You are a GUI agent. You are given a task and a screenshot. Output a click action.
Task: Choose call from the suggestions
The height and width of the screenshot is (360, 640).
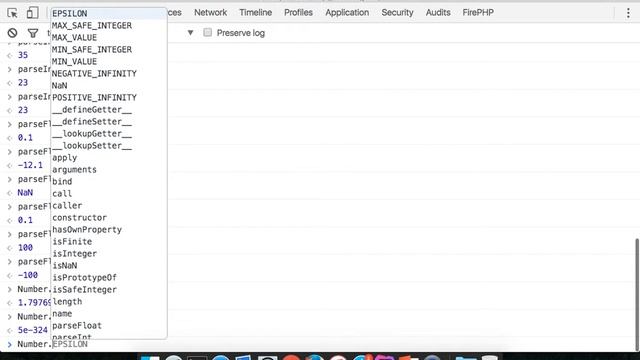109,193
